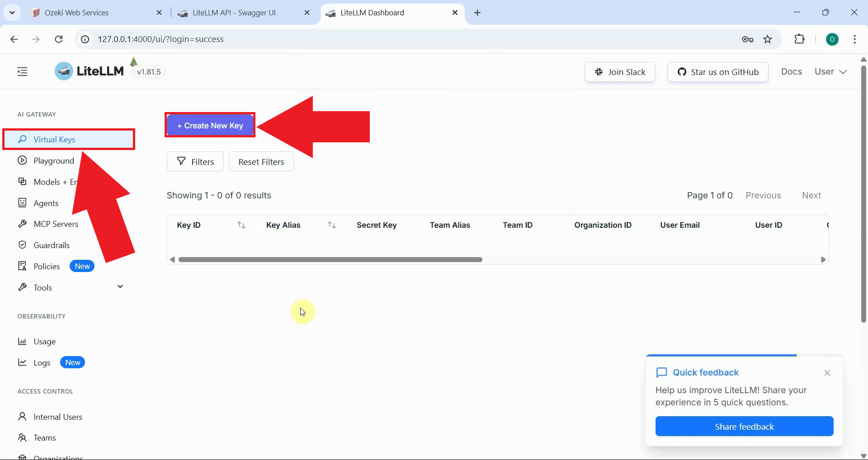Viewport: 868px width, 460px height.
Task: Click the Create New Key button
Action: click(x=210, y=126)
